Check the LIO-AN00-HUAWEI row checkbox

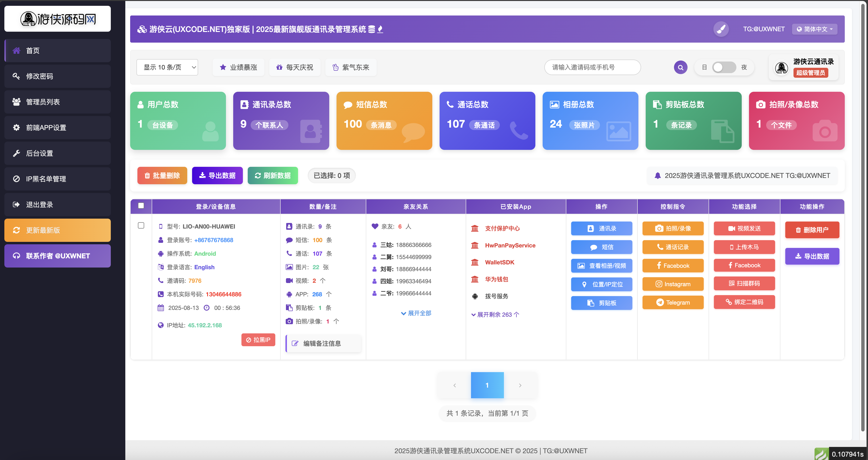141,225
